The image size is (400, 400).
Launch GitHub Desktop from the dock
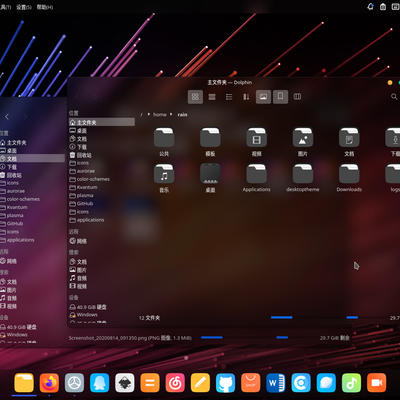coord(225,383)
